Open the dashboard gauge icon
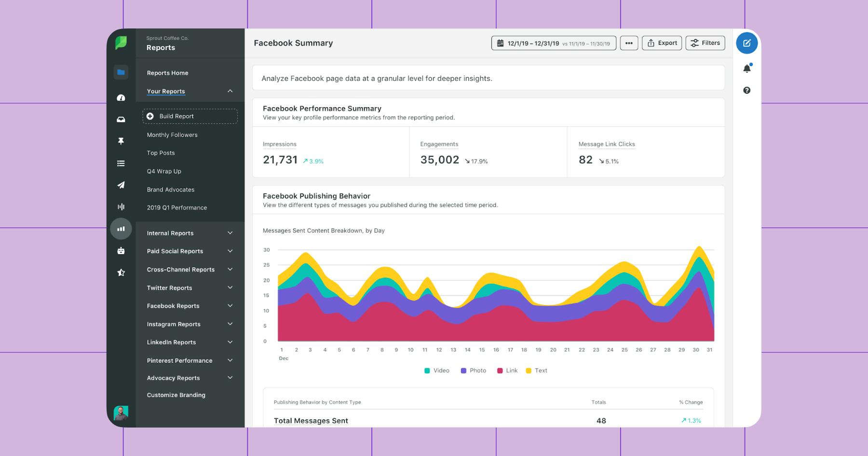868x456 pixels. [x=121, y=97]
